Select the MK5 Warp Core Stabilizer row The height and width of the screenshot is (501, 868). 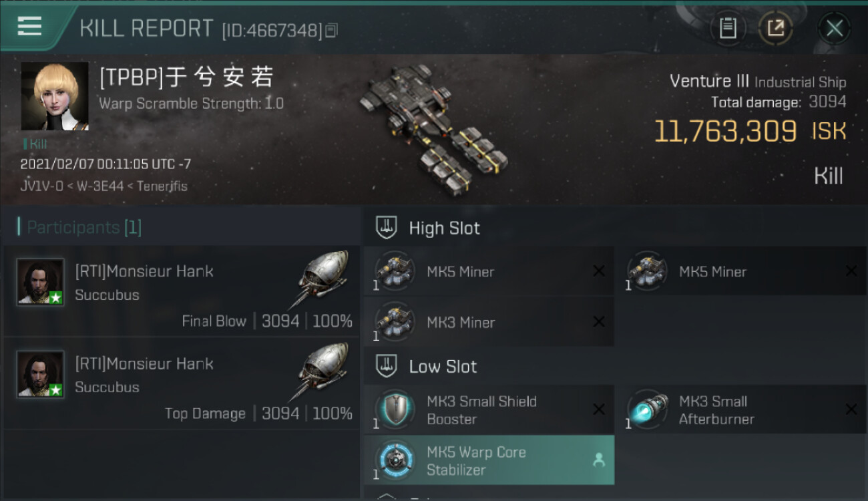pos(489,460)
